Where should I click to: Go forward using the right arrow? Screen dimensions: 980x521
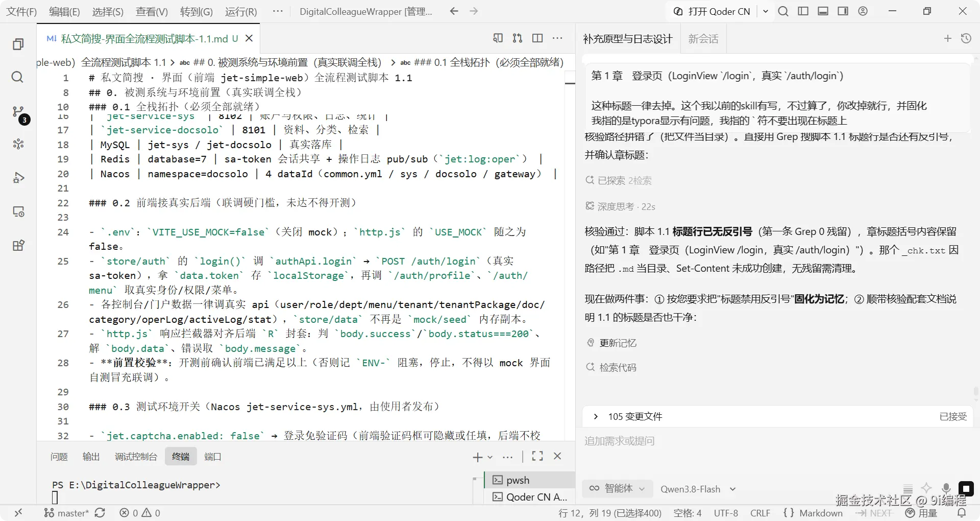pos(474,11)
